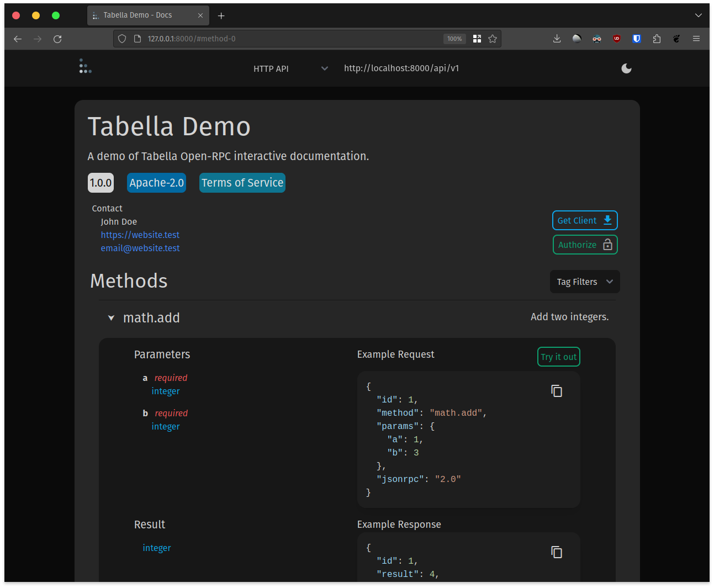Visit the https://website.test contact link

pos(140,235)
